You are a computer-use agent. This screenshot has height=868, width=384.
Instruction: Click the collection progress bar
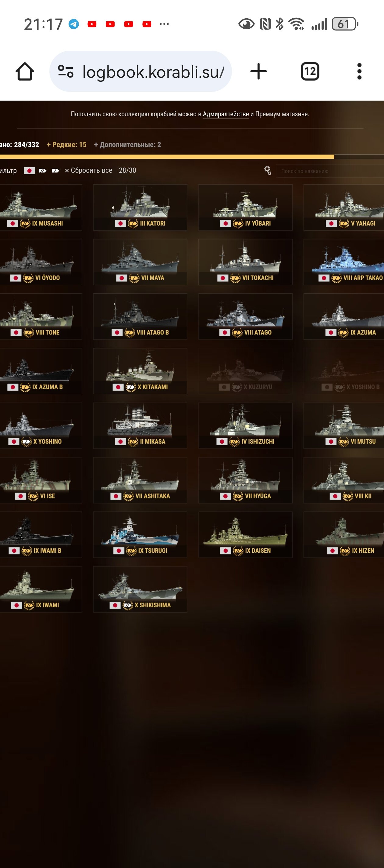point(192,157)
